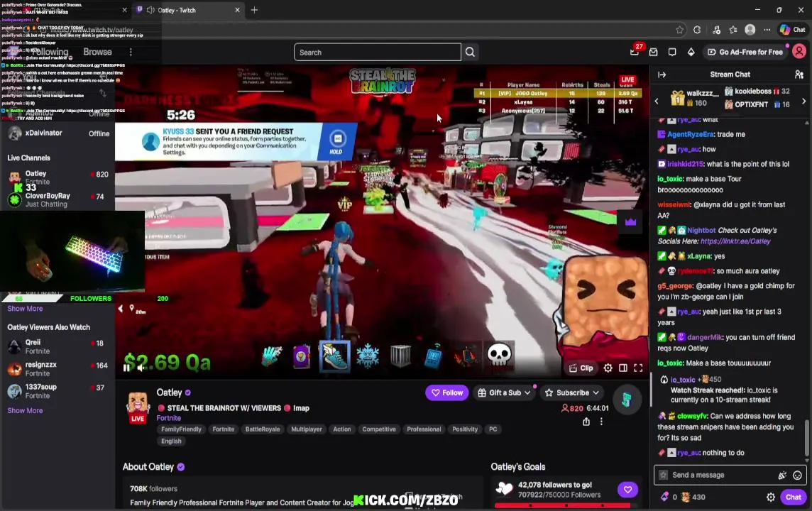
Task: Open browser extensions icon
Action: 697,30
